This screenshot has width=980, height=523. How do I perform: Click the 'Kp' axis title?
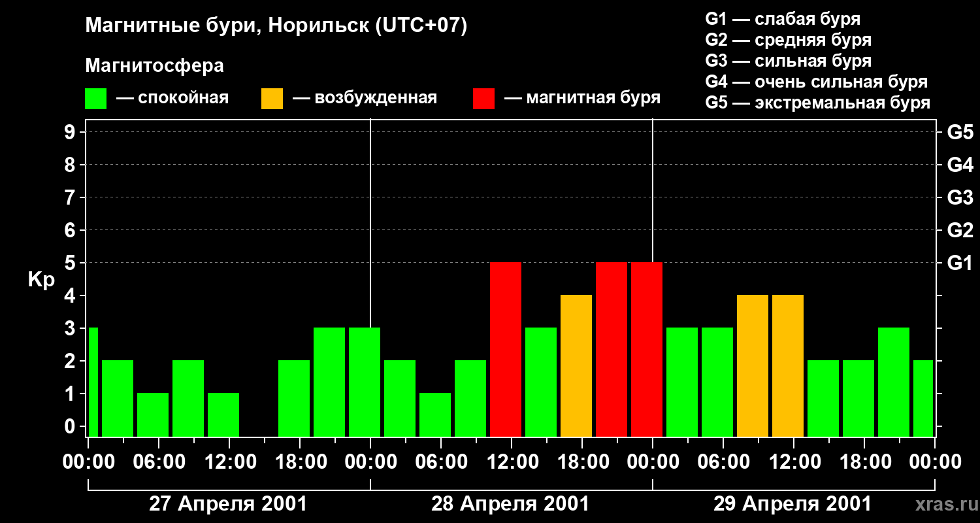point(41,280)
